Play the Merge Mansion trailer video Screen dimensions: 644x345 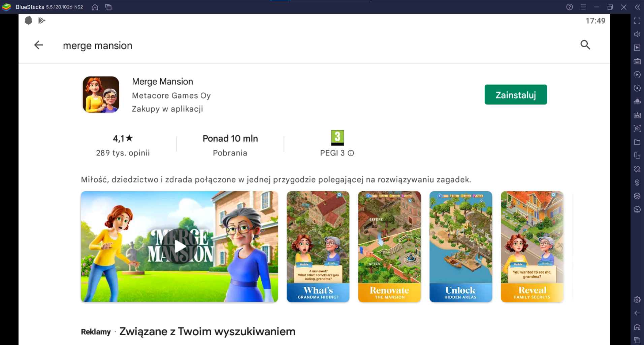pyautogui.click(x=180, y=247)
